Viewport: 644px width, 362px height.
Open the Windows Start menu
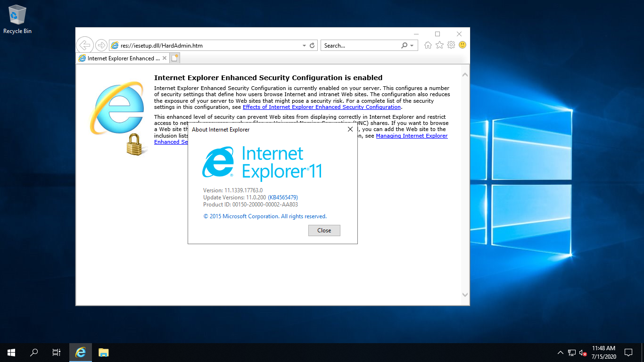[x=11, y=352]
